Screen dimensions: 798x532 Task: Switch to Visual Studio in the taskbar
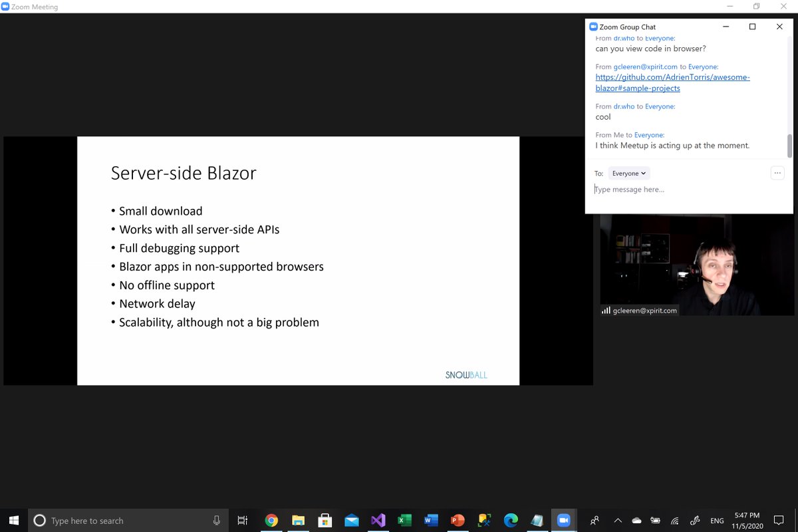378,521
